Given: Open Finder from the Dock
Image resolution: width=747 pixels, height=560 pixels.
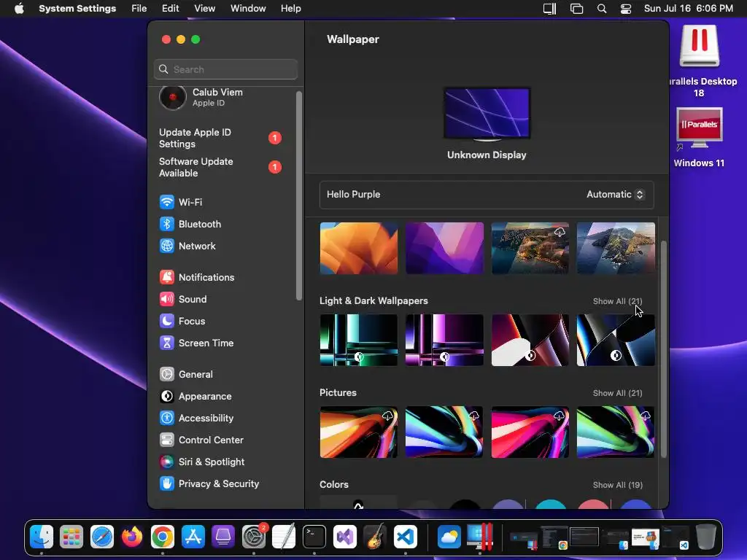Looking at the screenshot, I should (x=42, y=537).
